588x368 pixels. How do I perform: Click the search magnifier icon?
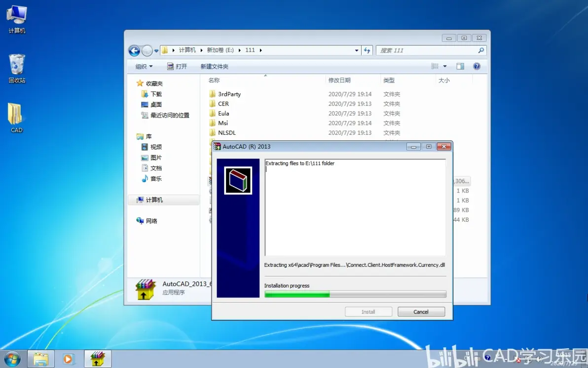tap(481, 50)
